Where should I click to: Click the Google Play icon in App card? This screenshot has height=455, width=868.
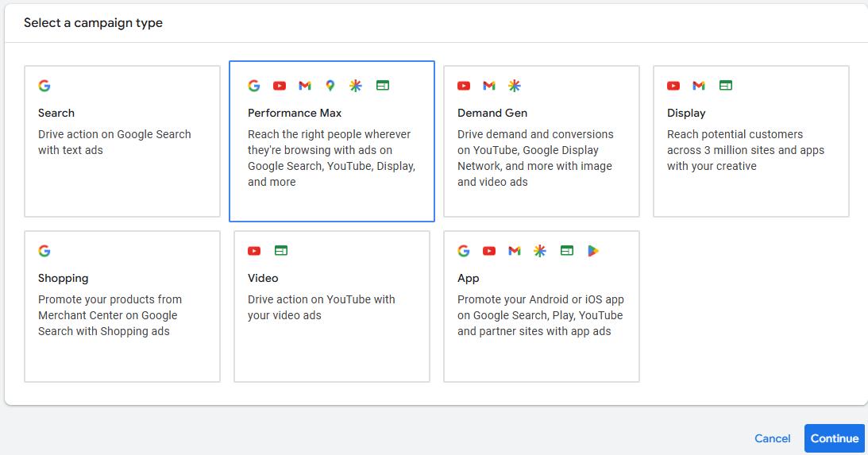(x=592, y=251)
